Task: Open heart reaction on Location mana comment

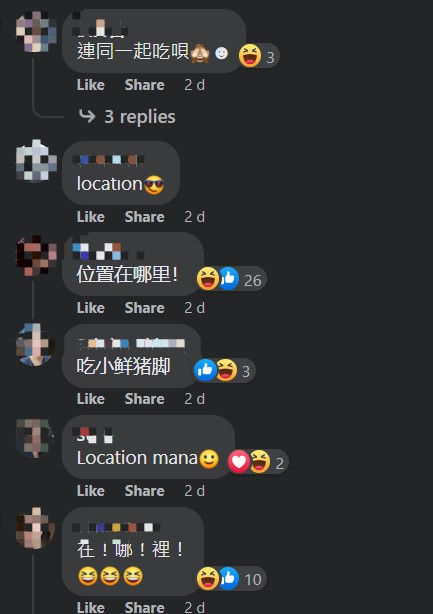Action: pyautogui.click(x=238, y=461)
